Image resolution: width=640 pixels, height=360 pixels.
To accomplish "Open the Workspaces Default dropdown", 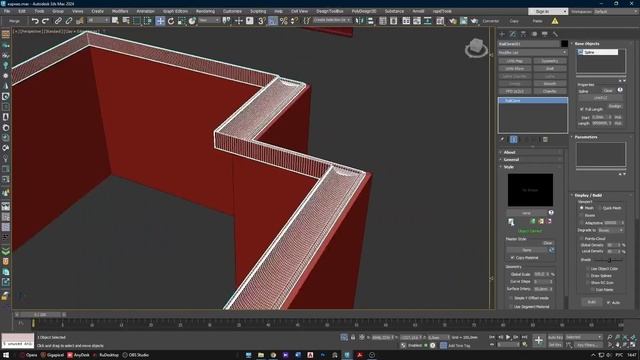I will click(x=616, y=11).
